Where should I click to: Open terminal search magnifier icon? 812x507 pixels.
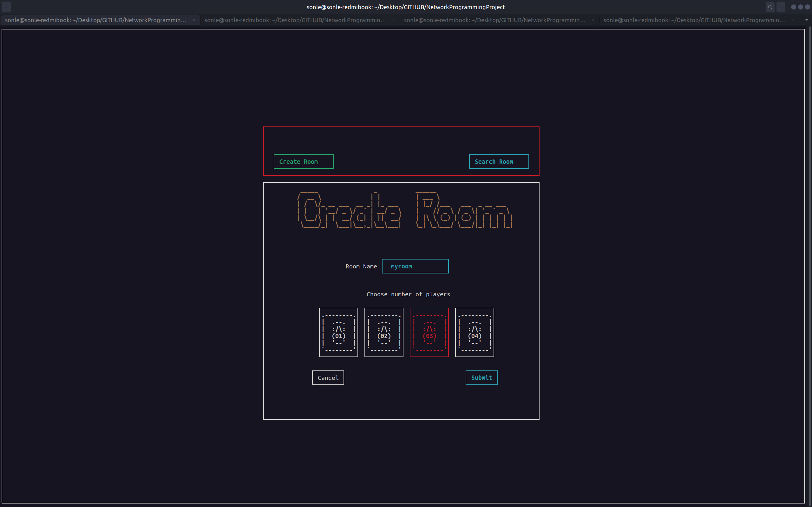(770, 7)
